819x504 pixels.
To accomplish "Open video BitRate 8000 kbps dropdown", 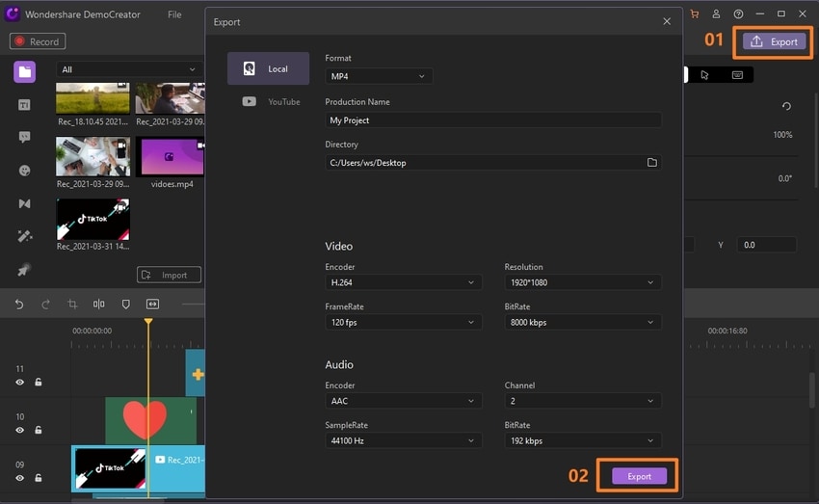I will click(582, 322).
